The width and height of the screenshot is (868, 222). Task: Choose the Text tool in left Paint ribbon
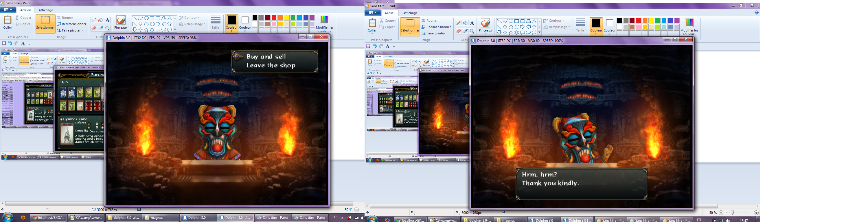pos(108,20)
